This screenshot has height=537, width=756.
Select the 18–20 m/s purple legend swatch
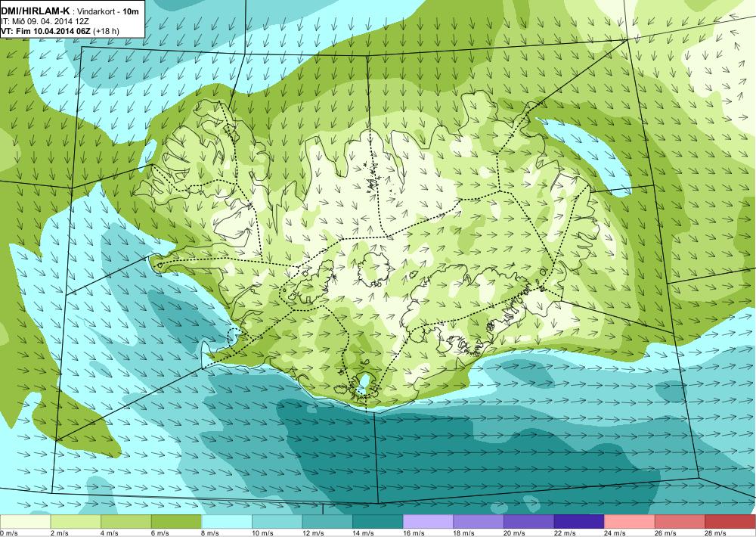click(x=479, y=522)
